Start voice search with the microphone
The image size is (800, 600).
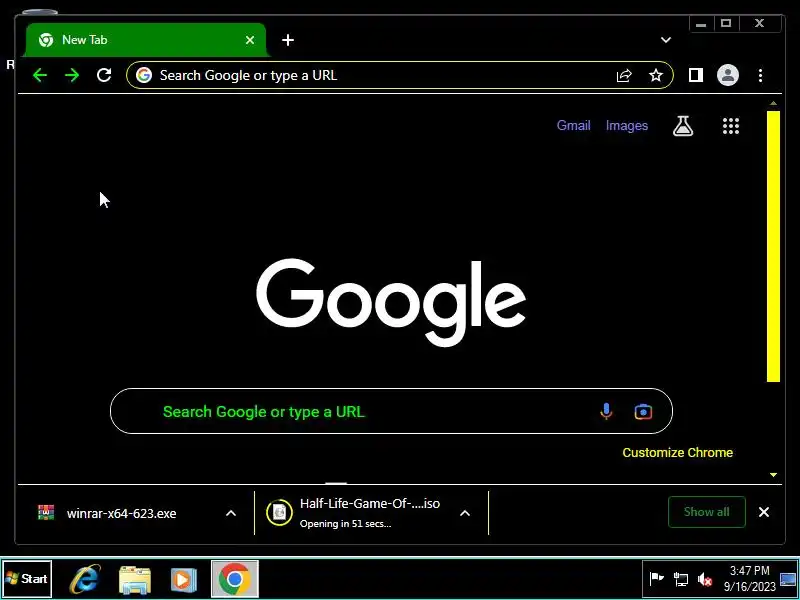click(606, 411)
